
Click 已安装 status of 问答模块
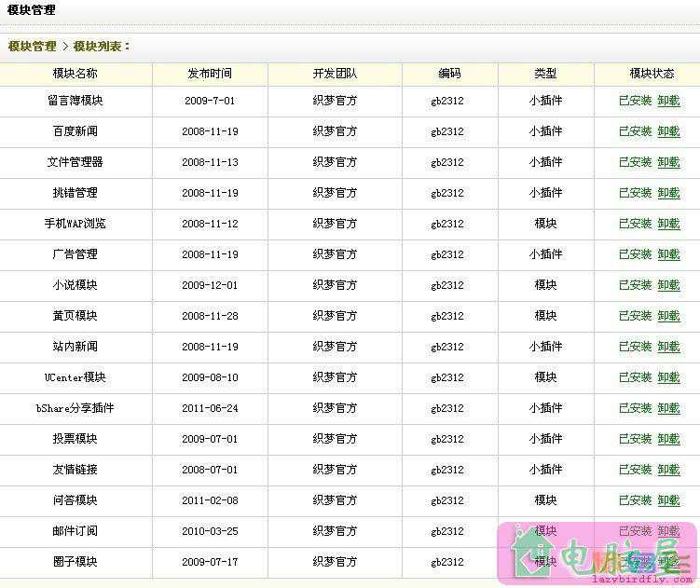click(636, 500)
